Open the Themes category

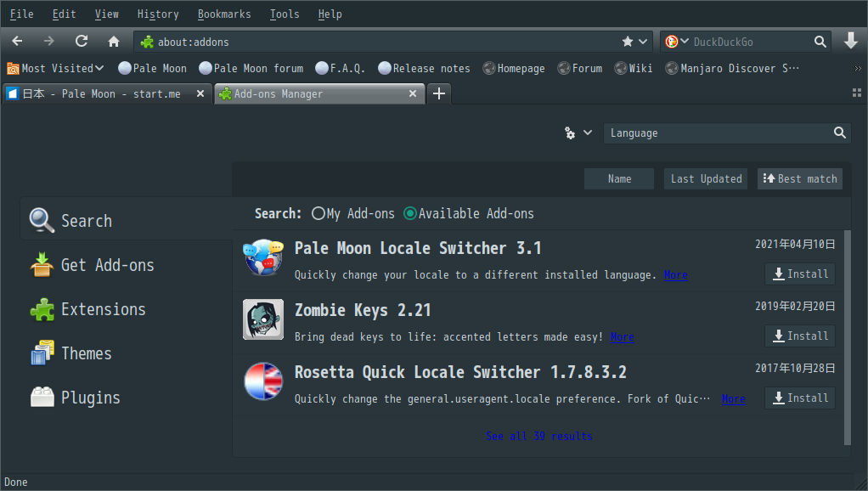(x=127, y=353)
